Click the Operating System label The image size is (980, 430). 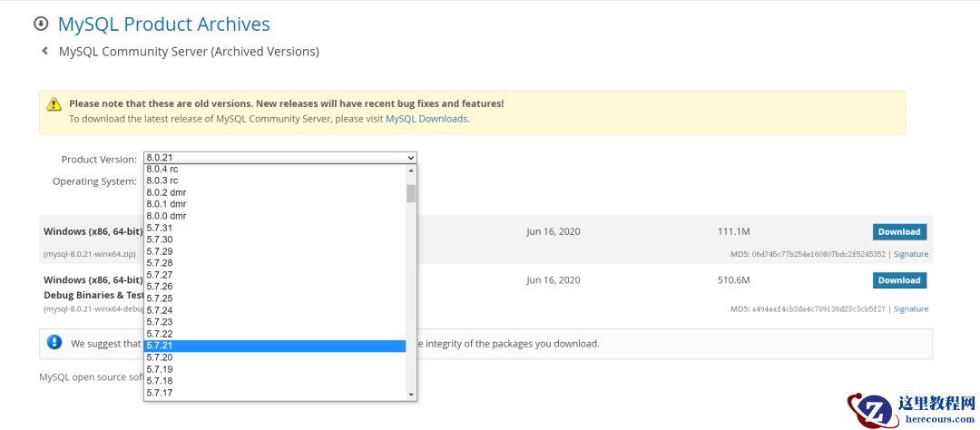pos(94,181)
